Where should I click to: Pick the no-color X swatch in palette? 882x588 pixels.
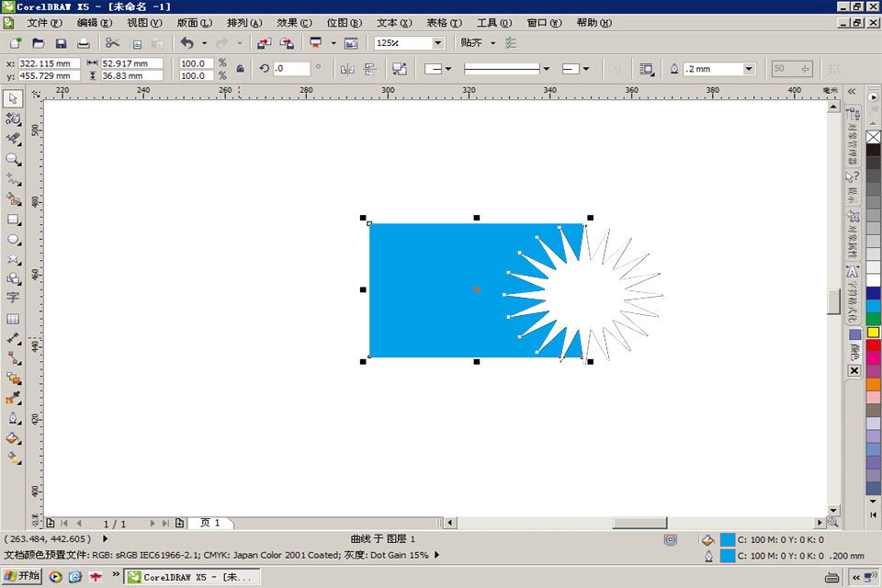pos(873,137)
